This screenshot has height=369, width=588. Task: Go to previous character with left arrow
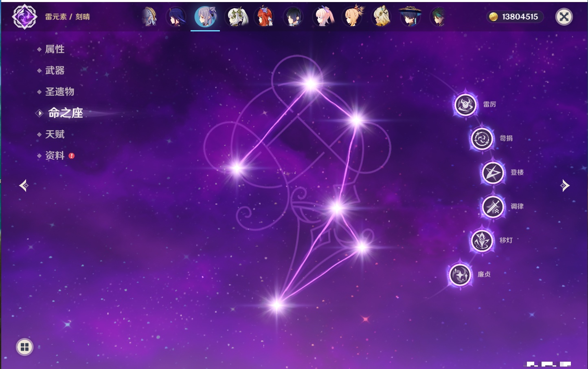tap(24, 186)
